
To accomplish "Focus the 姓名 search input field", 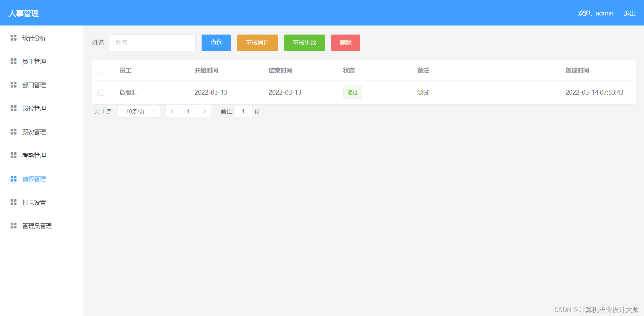I will [152, 43].
